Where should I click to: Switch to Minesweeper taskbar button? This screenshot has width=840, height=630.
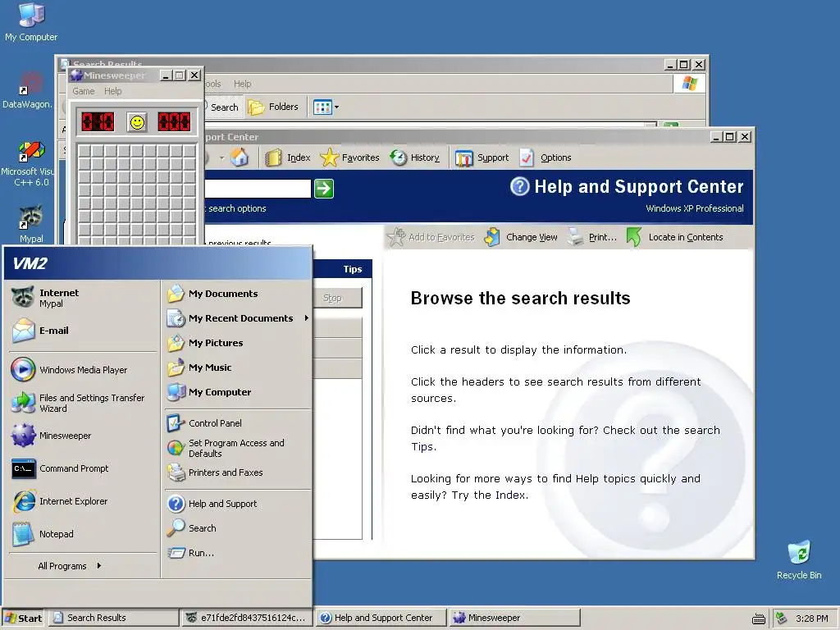[x=514, y=618]
